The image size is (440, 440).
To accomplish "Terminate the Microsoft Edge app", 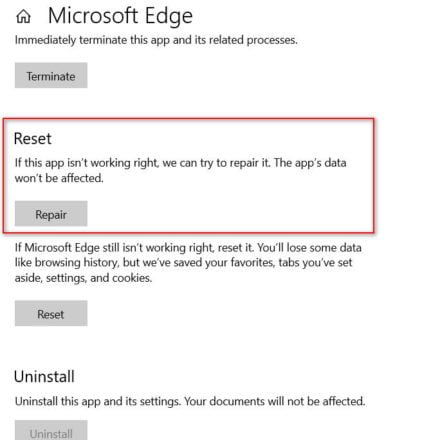I will (51, 75).
